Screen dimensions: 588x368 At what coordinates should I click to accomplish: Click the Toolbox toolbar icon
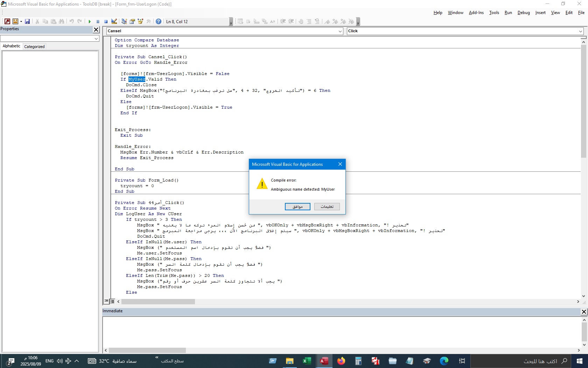pos(149,21)
